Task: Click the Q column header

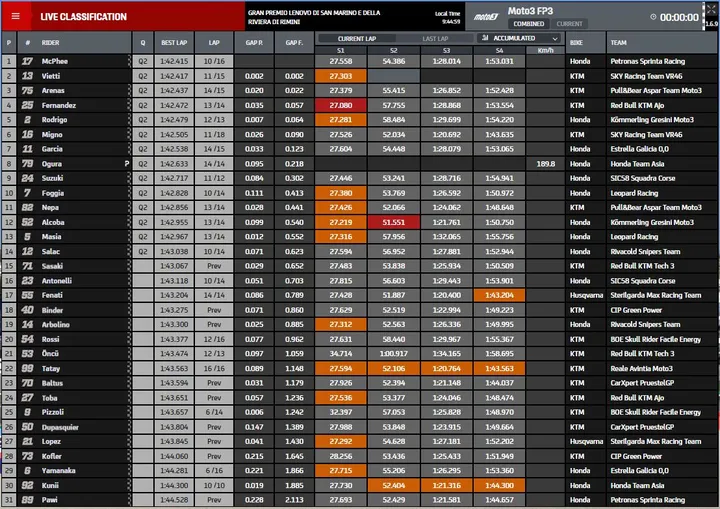Action: pyautogui.click(x=143, y=43)
